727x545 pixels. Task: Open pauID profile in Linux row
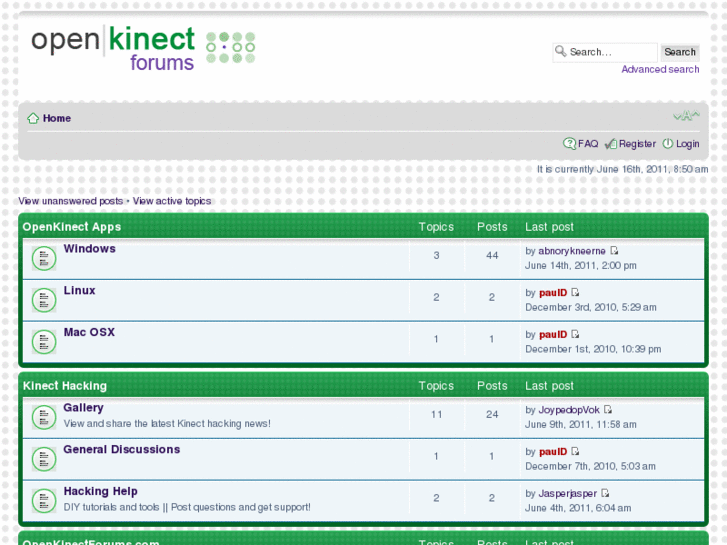pyautogui.click(x=553, y=293)
